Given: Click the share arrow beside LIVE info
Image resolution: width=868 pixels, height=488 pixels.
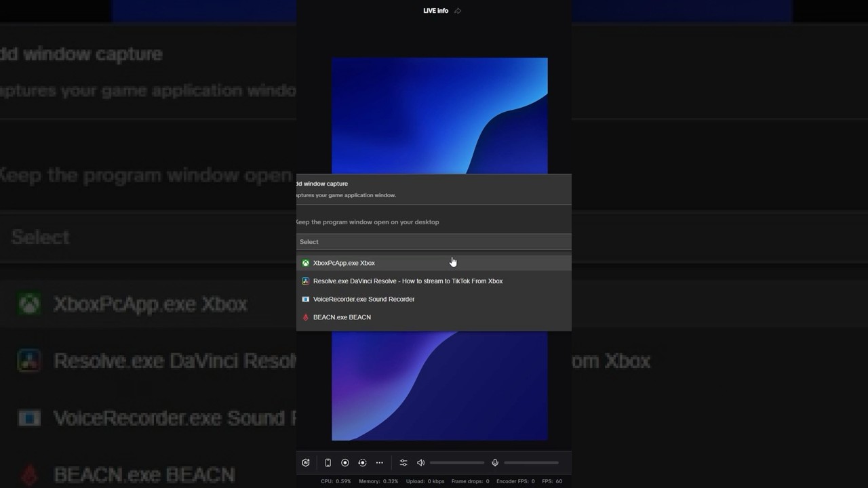Looking at the screenshot, I should tap(458, 11).
